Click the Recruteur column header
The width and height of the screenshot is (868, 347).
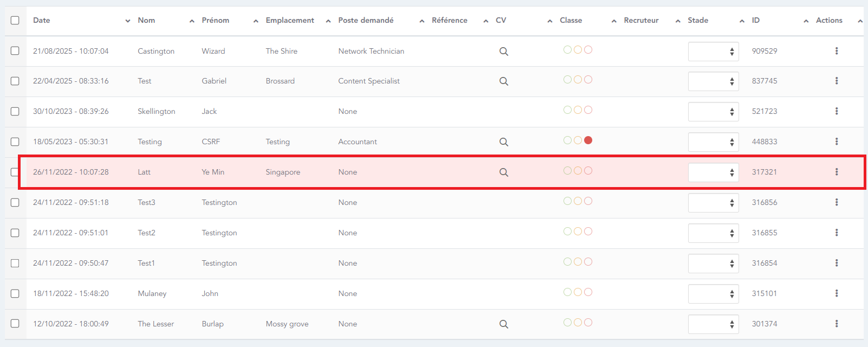pyautogui.click(x=641, y=20)
